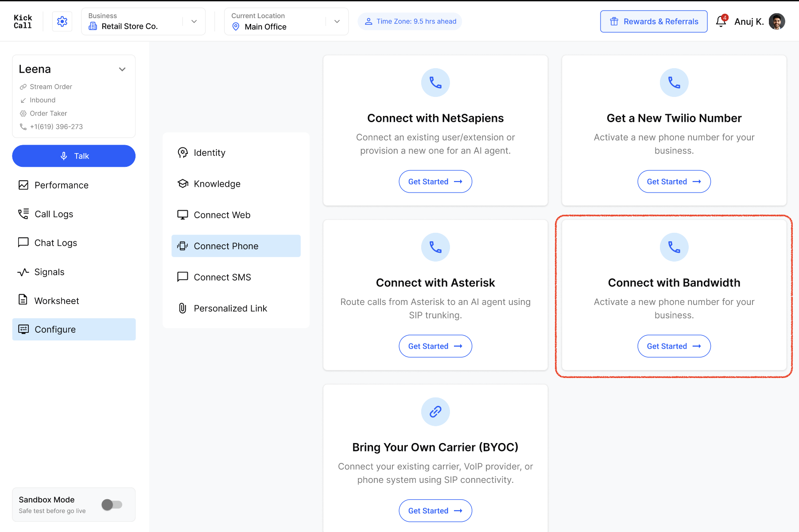Click the BYOC link icon
799x532 pixels.
click(x=435, y=412)
